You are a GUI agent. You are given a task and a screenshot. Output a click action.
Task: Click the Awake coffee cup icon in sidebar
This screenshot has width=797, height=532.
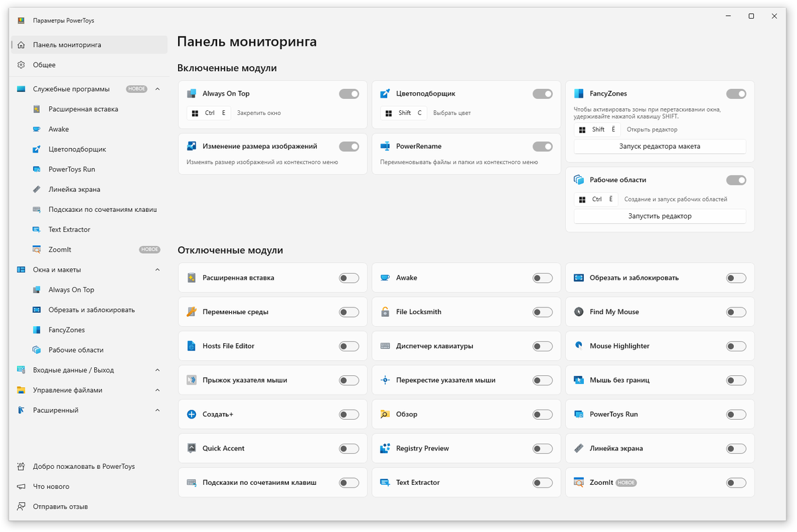point(36,130)
